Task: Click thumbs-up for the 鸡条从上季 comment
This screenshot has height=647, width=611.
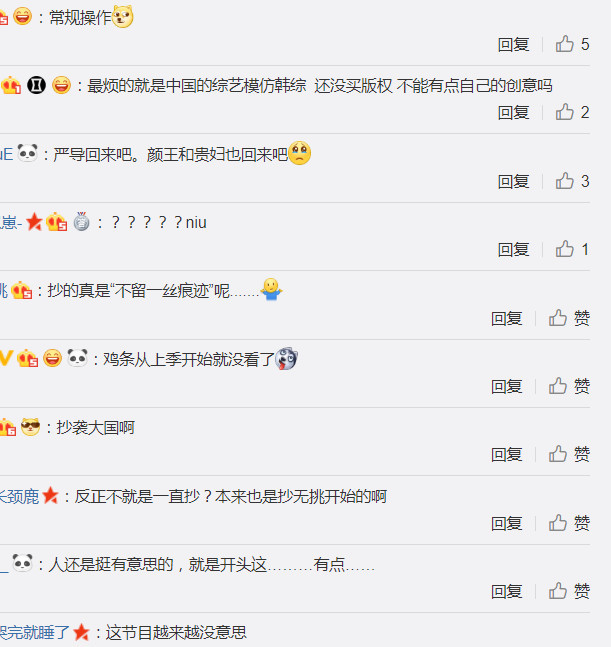Action: 569,386
